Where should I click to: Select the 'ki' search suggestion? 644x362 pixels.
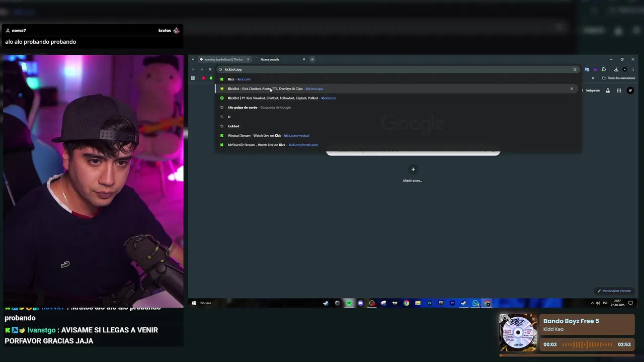pos(398,117)
